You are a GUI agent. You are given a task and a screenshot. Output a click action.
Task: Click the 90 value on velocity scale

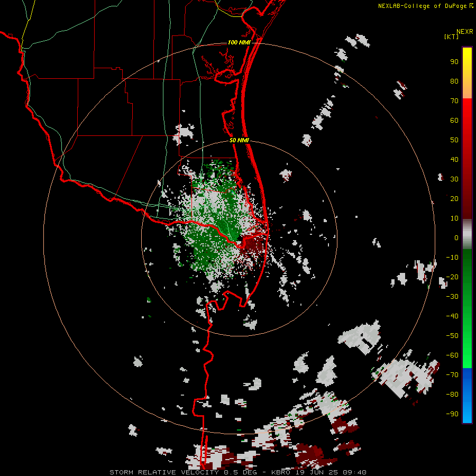tap(454, 62)
